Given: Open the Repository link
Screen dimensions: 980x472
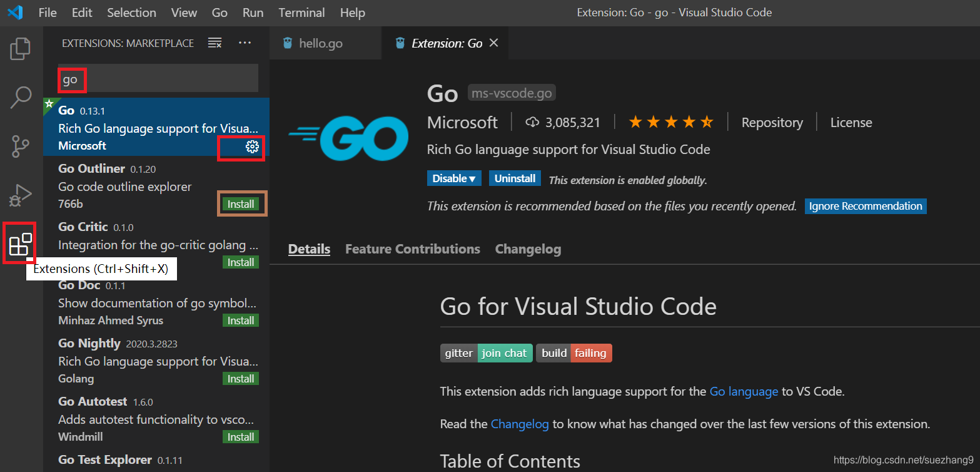Looking at the screenshot, I should click(x=772, y=123).
